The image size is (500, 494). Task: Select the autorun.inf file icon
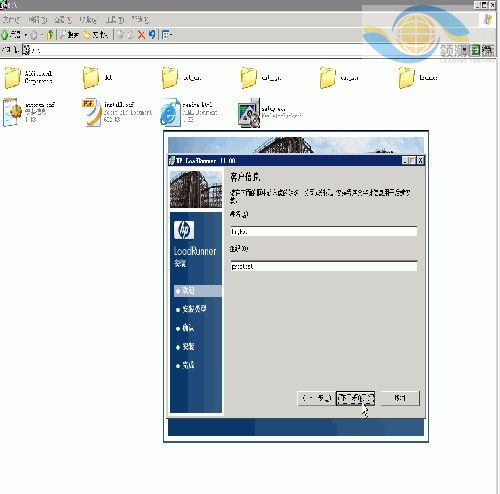click(x=11, y=112)
